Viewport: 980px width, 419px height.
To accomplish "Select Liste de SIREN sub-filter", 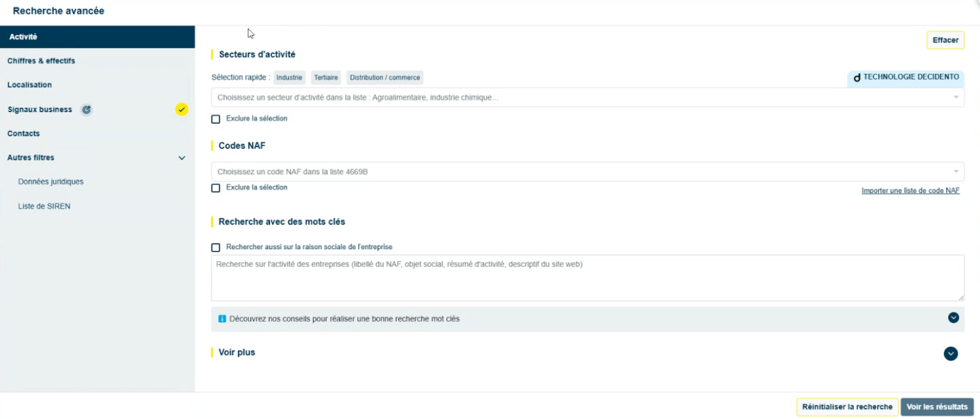I will [44, 206].
